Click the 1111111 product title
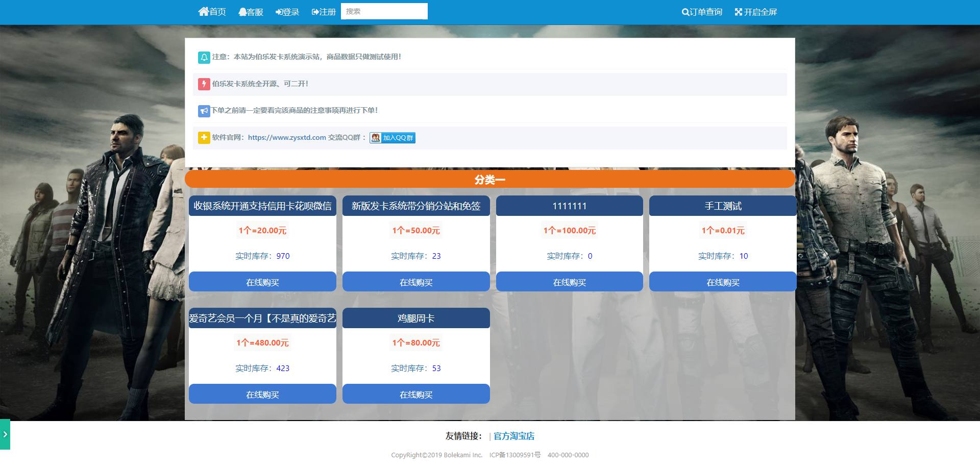The image size is (980, 468). (x=569, y=206)
